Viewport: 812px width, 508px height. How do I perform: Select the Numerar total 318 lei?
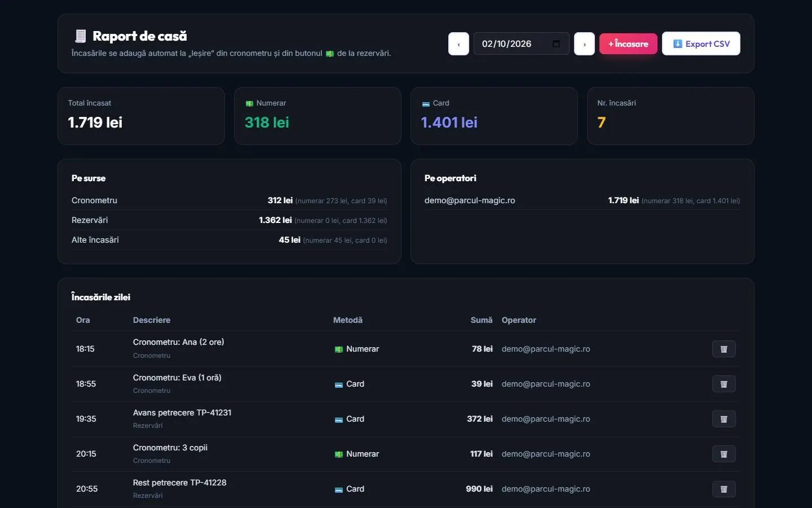pyautogui.click(x=267, y=122)
